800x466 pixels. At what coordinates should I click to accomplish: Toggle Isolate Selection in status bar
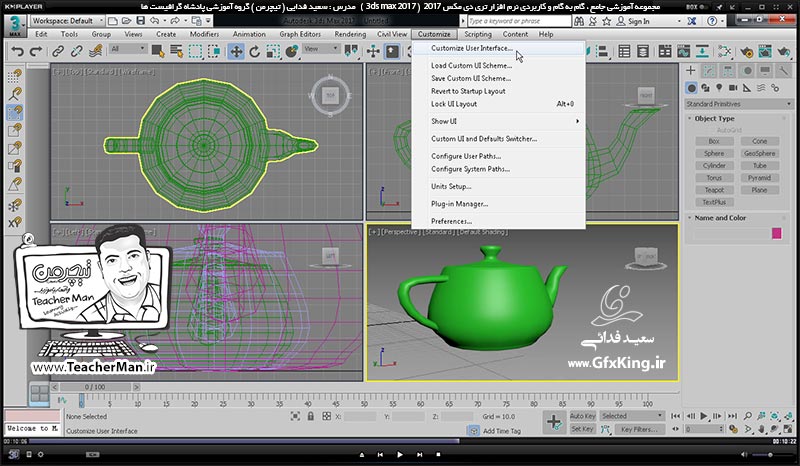295,416
